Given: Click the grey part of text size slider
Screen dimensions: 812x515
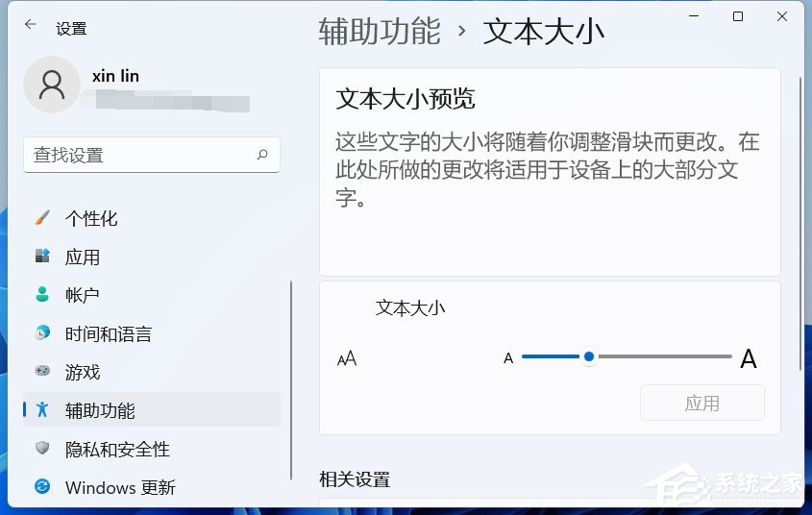Looking at the screenshot, I should pos(664,356).
